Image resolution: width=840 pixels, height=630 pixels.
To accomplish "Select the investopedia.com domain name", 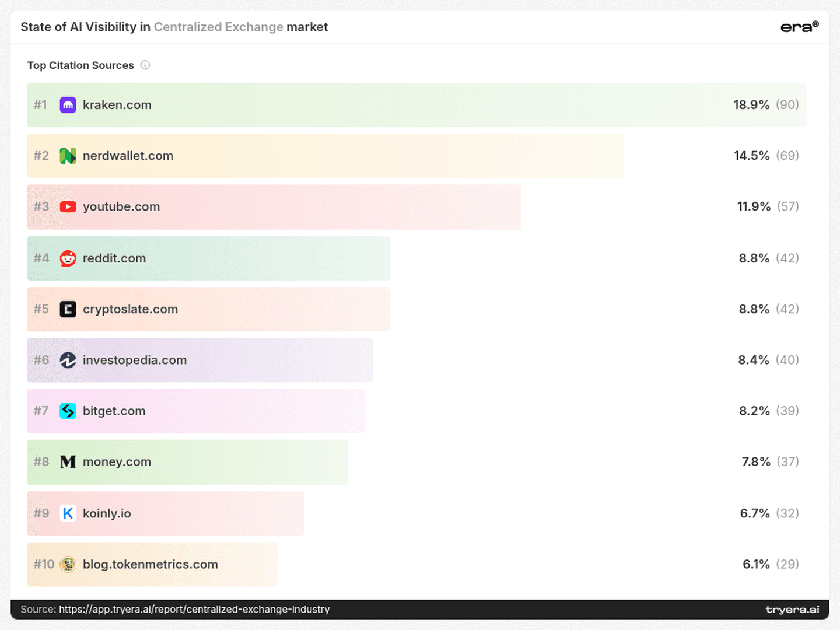I will 135,360.
